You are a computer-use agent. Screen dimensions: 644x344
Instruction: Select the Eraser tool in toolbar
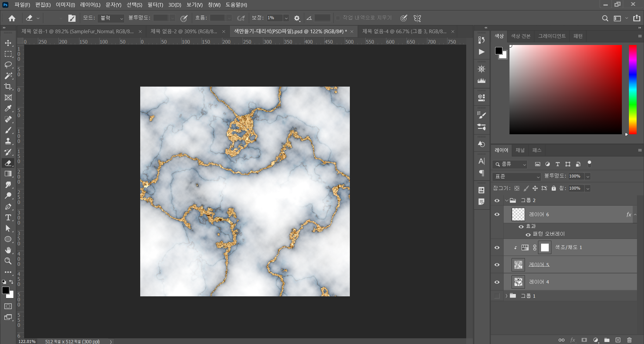8,163
